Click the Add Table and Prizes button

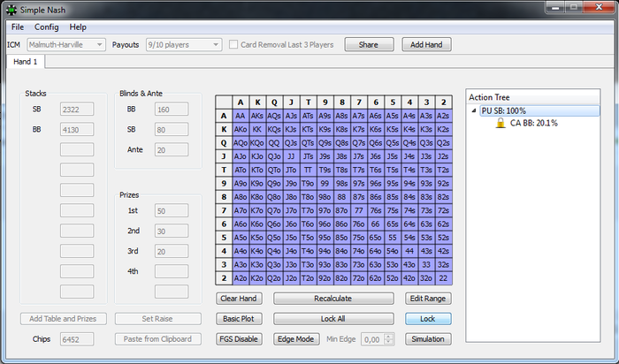[63, 319]
